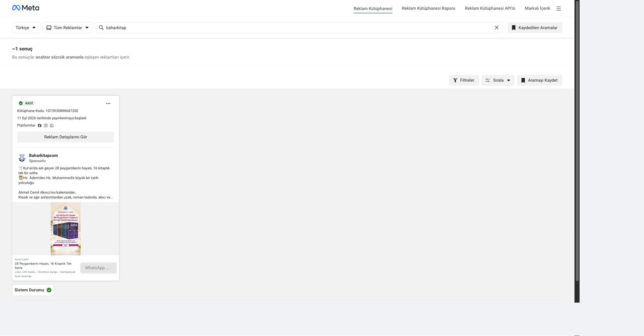Click Aramayı Kaydet button
644x336 pixels.
[539, 80]
